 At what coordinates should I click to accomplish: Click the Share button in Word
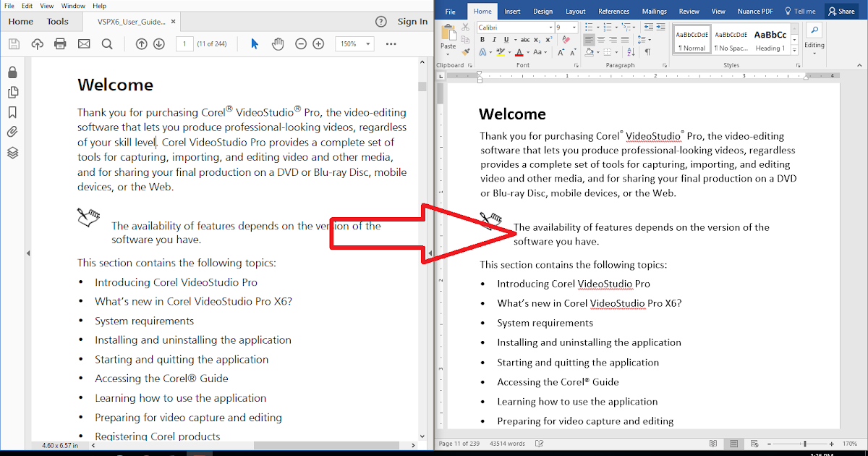click(841, 12)
